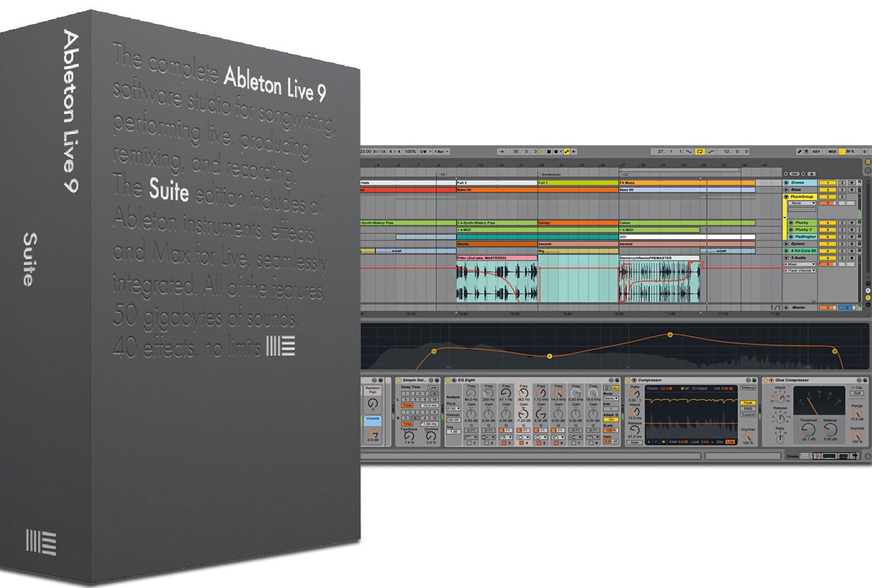Toggle the Bass track activator
872x588 pixels.
click(828, 189)
